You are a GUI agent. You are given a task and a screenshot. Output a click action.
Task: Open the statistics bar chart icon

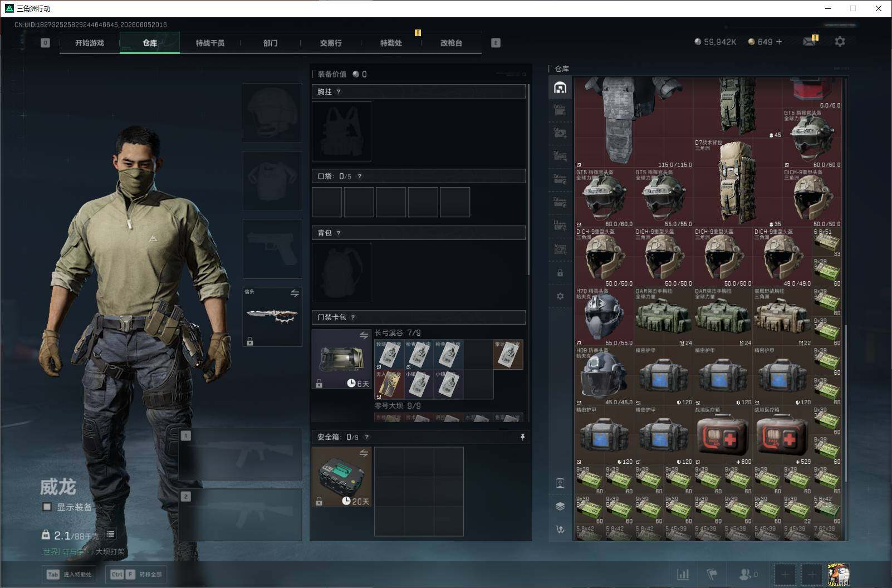click(683, 574)
